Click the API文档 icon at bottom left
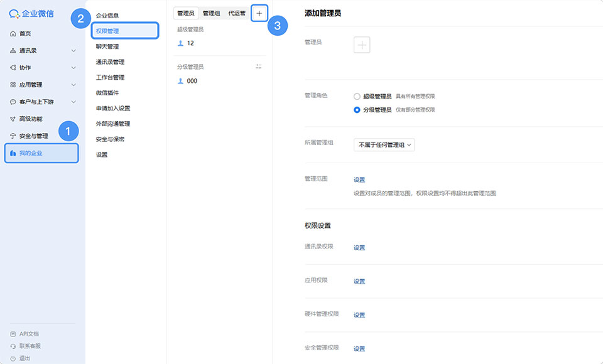 [x=13, y=334]
